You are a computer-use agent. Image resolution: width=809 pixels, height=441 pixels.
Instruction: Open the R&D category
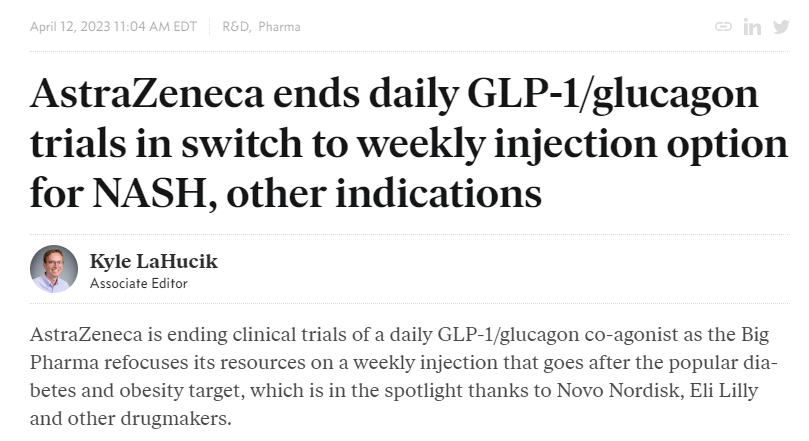click(x=236, y=26)
